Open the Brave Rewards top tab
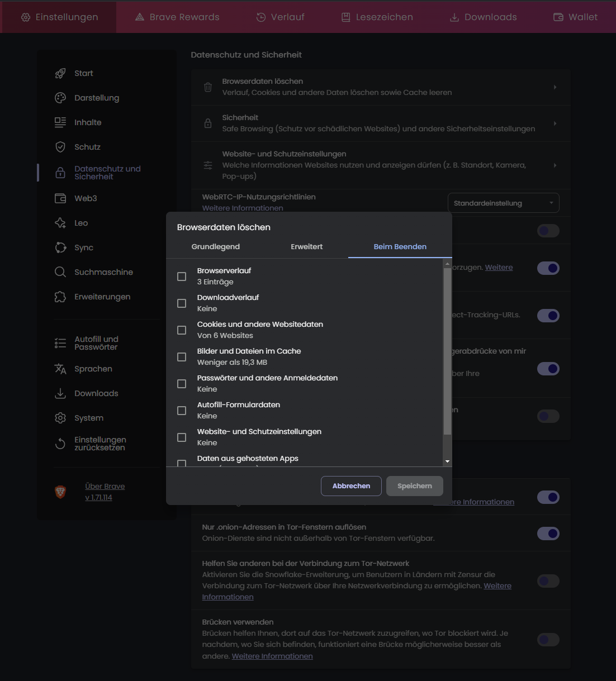 coord(177,17)
